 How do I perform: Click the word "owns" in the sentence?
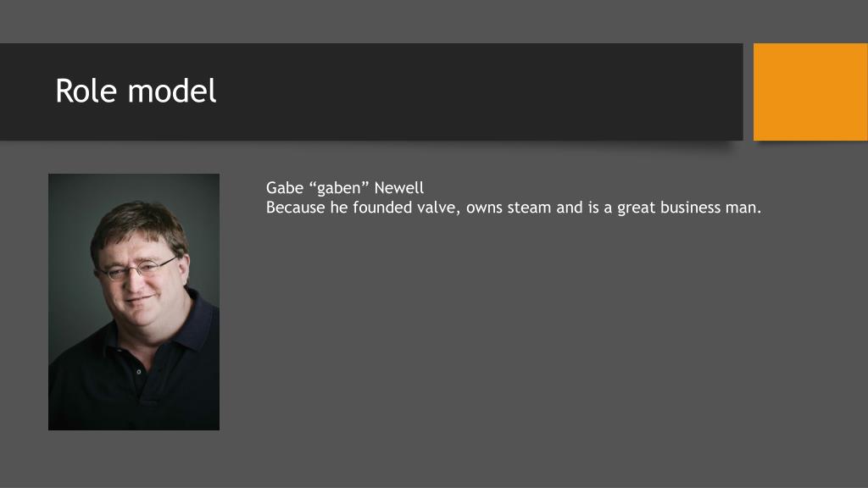click(x=484, y=208)
